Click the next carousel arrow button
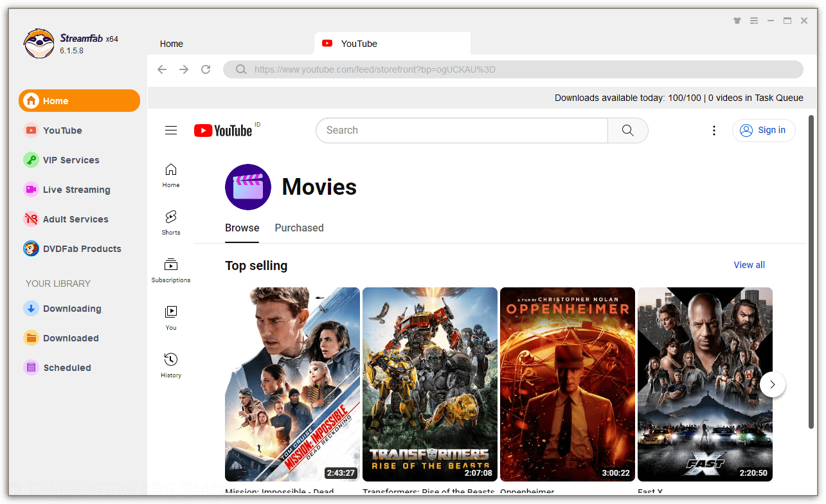The image size is (826, 504). point(773,384)
